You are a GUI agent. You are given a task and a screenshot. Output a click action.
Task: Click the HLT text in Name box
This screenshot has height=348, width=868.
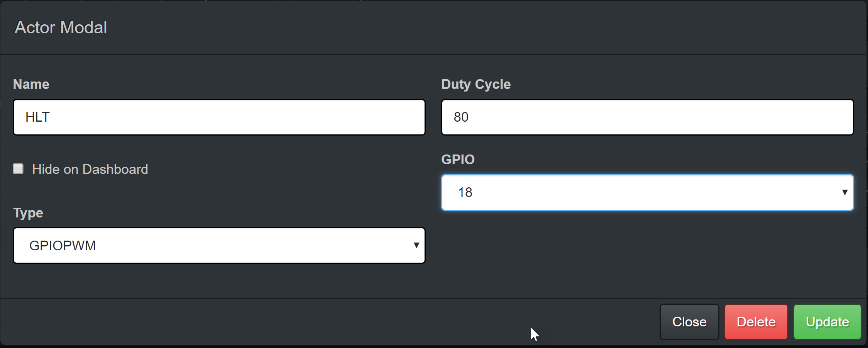coord(37,117)
